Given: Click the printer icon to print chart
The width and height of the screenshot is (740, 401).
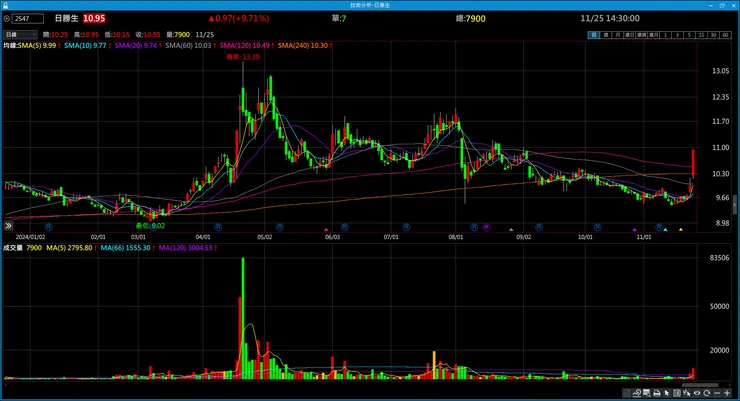Looking at the screenshot, I should [657, 393].
